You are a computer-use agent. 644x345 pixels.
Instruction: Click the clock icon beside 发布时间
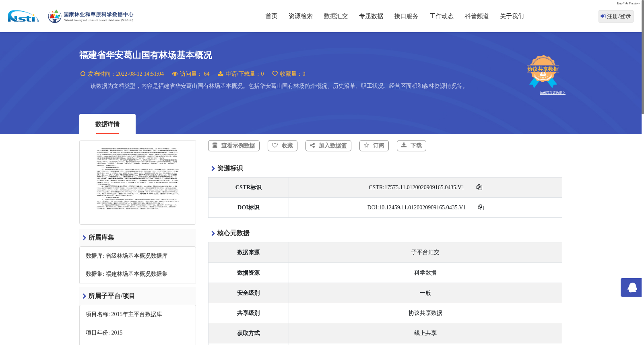(83, 74)
